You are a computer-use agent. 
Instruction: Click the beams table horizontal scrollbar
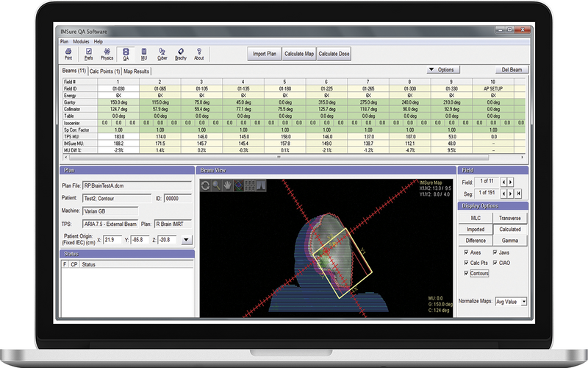click(x=278, y=156)
